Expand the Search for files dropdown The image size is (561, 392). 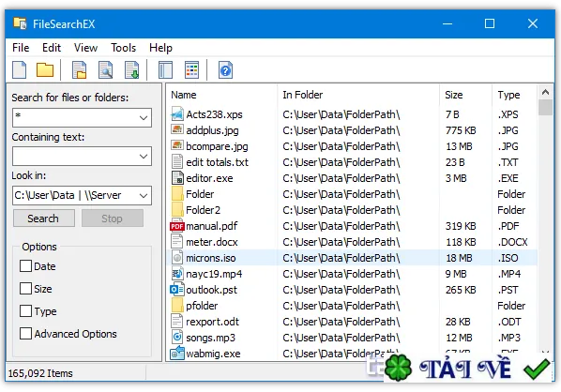tap(144, 117)
